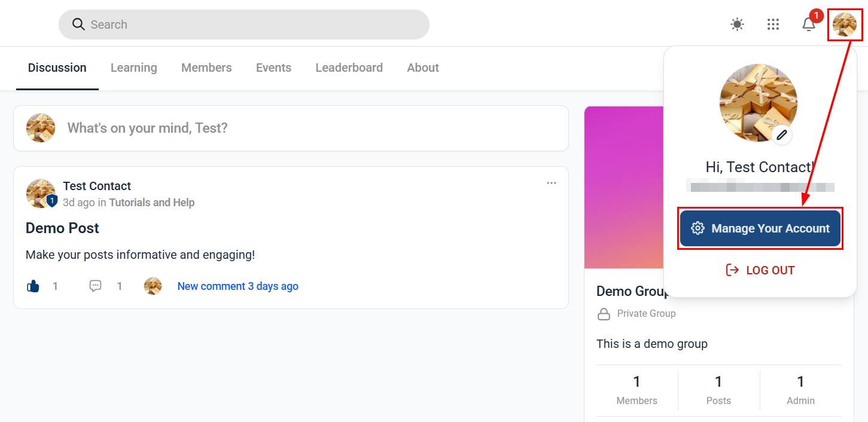The image size is (868, 422).
Task: Open comments via the speech bubble icon
Action: [x=95, y=286]
